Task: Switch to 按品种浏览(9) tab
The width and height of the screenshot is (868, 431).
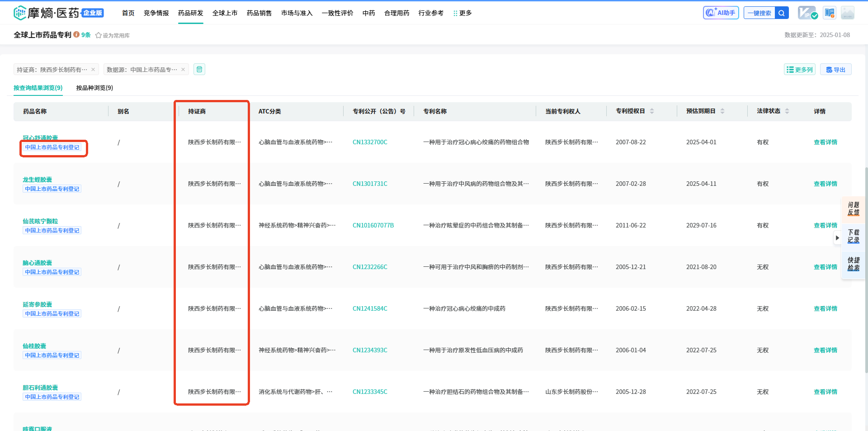Action: [94, 88]
